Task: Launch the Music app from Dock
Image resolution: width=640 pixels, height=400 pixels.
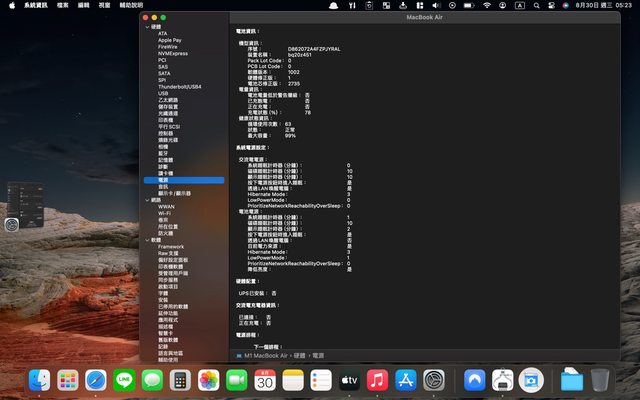Action: 377,380
